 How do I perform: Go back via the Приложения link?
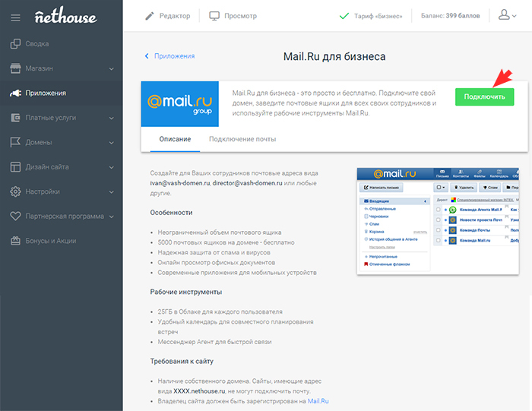pyautogui.click(x=174, y=56)
